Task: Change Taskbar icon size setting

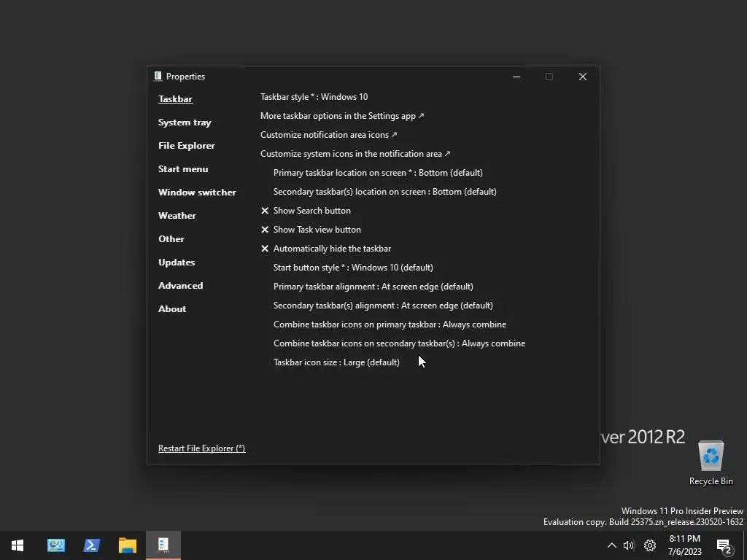Action: click(336, 362)
